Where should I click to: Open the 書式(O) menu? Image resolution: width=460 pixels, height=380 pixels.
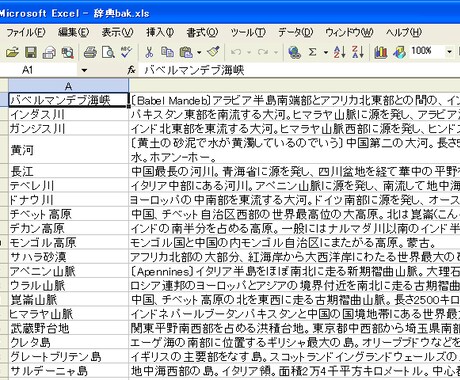[202, 32]
